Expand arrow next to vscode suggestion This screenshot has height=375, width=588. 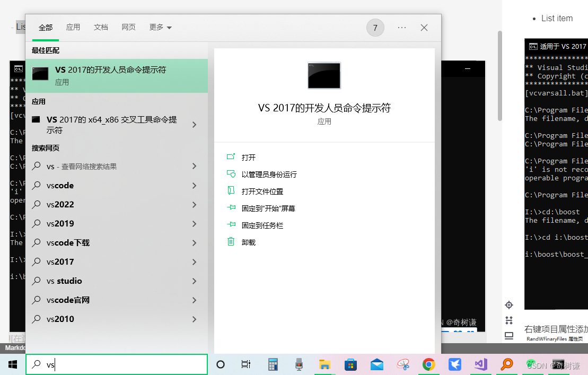tap(194, 186)
